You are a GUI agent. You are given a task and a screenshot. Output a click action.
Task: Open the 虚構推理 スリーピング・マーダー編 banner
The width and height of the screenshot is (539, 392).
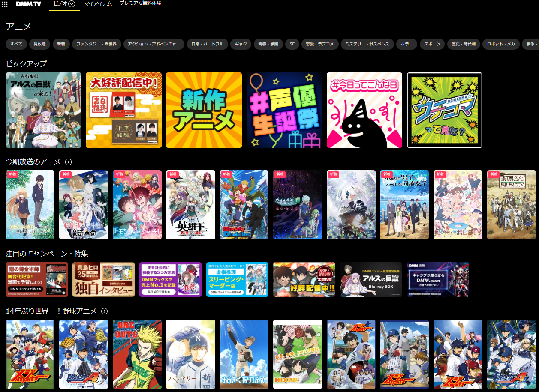tap(237, 280)
